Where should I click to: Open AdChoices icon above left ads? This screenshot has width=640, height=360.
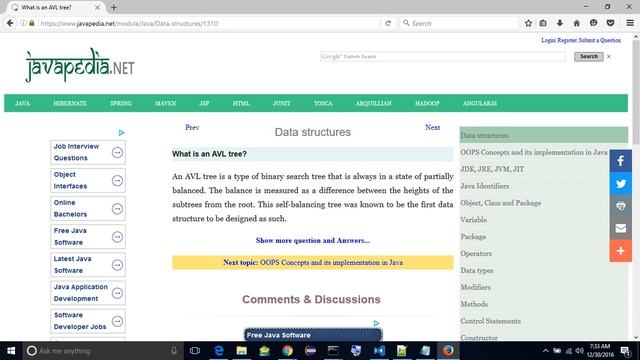pyautogui.click(x=121, y=133)
